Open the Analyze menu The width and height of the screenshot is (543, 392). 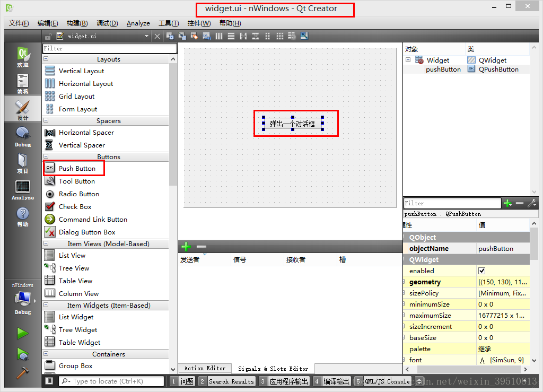tap(138, 23)
